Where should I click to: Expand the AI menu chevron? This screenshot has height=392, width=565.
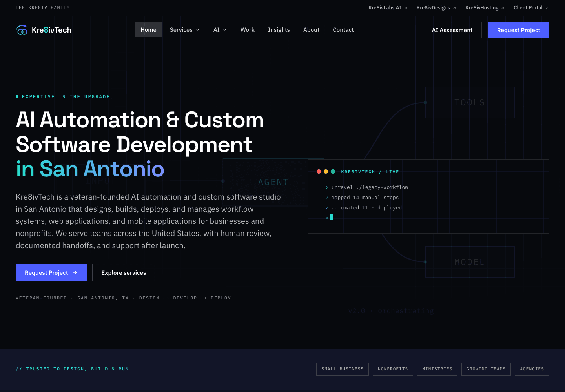225,30
